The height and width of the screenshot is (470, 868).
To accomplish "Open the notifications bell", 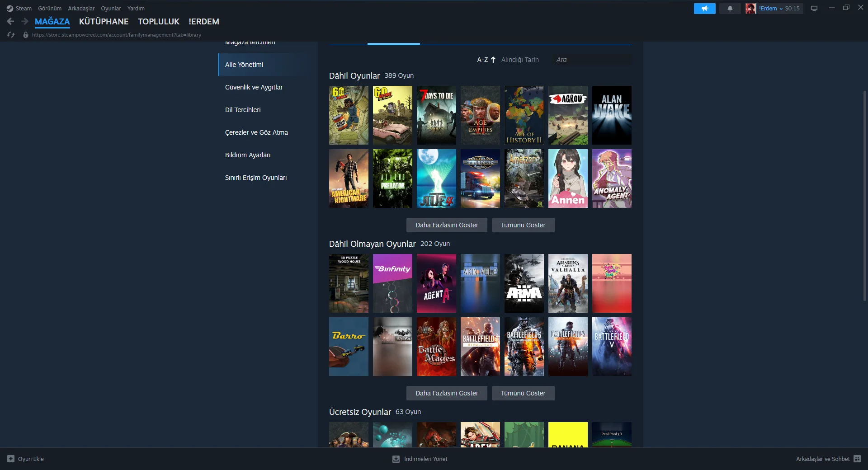I will [x=730, y=8].
